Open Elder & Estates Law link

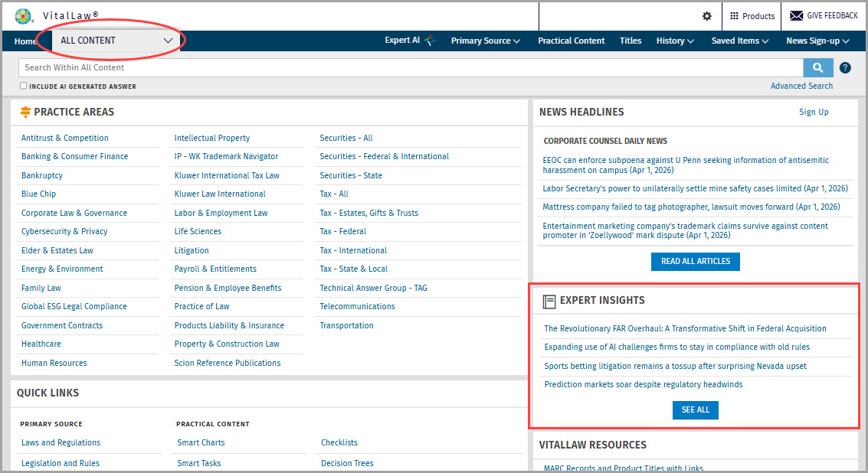pos(57,250)
